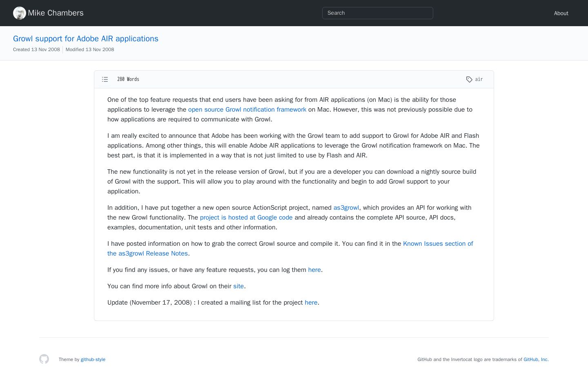
Task: Follow the GitHub, Inc. footer link
Action: [536, 359]
